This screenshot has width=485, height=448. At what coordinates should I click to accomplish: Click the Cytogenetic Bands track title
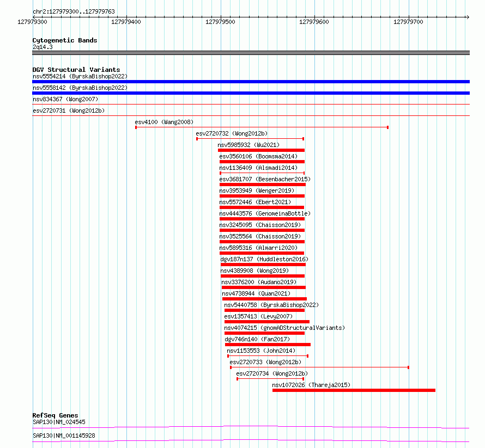click(65, 40)
